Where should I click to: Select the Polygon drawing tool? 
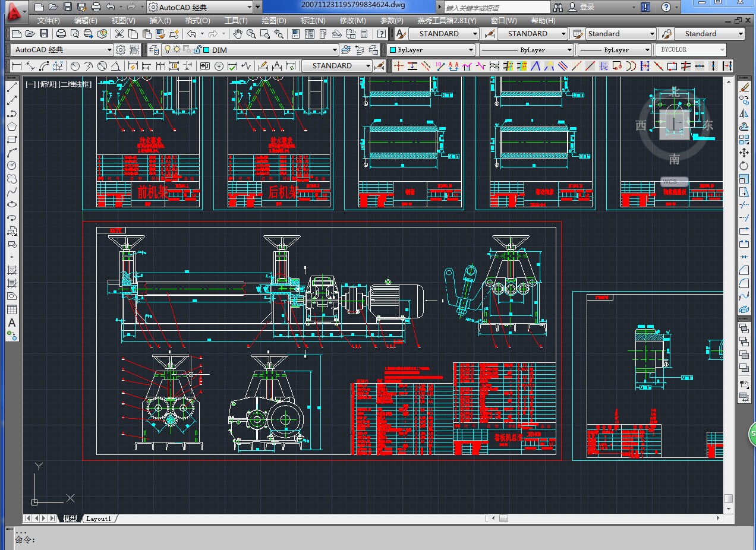11,127
